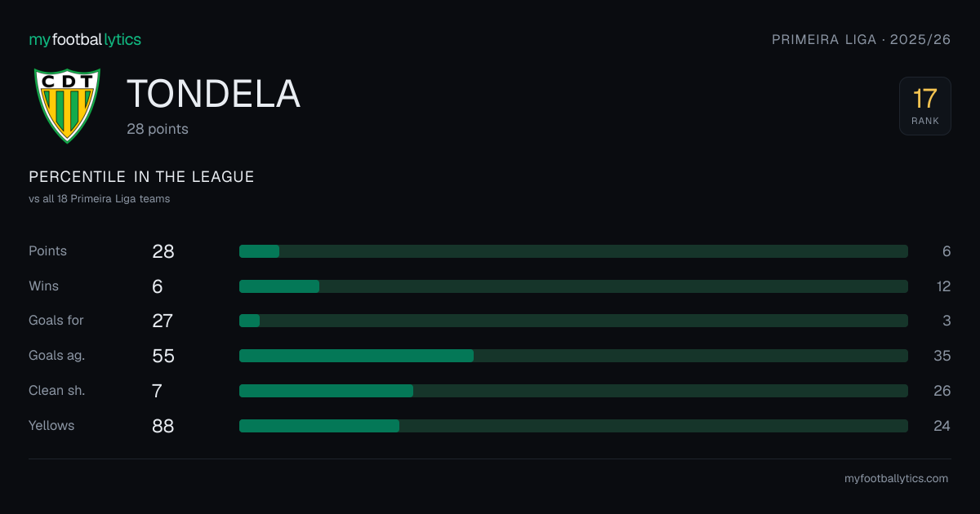The width and height of the screenshot is (980, 514).
Task: Open the myfootballytics.com footer link
Action: tap(897, 479)
